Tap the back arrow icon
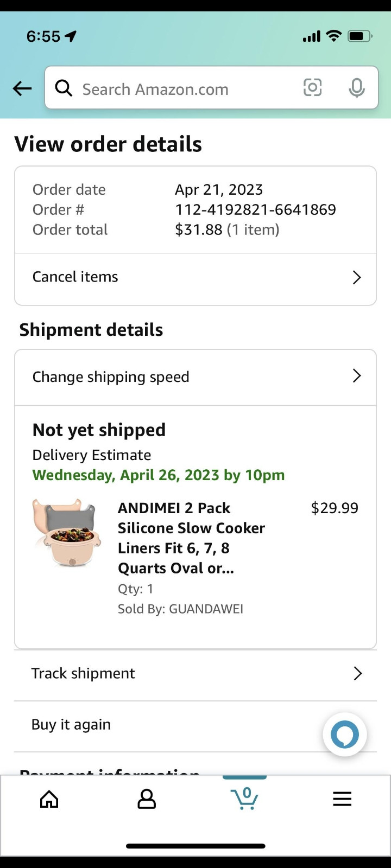This screenshot has width=391, height=868. [x=22, y=88]
